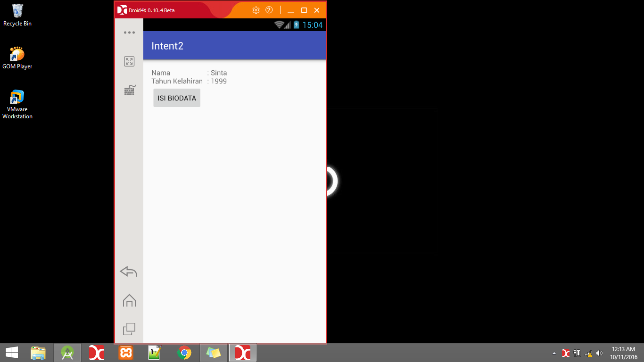Screen dimensions: 644x362
Task: Click the power battery tray icon
Action: pos(577,353)
